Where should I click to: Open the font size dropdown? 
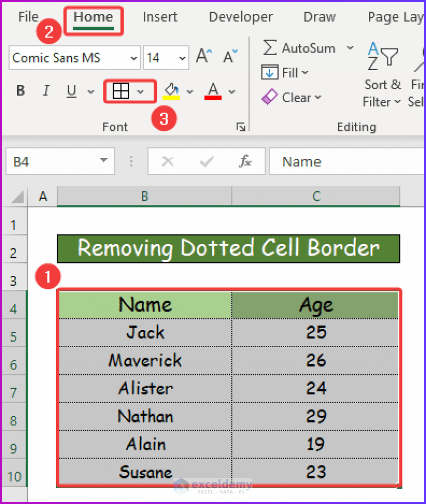click(181, 58)
